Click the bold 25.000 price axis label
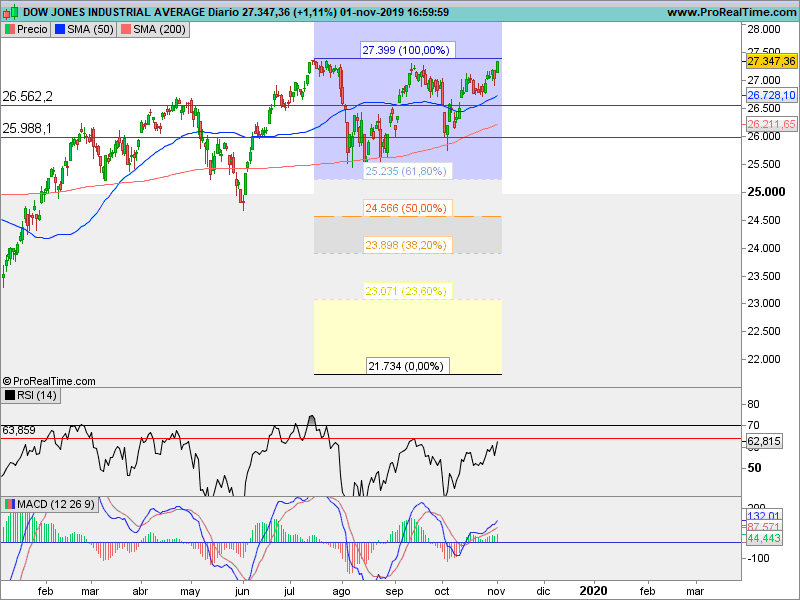The height and width of the screenshot is (600, 800). coord(766,192)
